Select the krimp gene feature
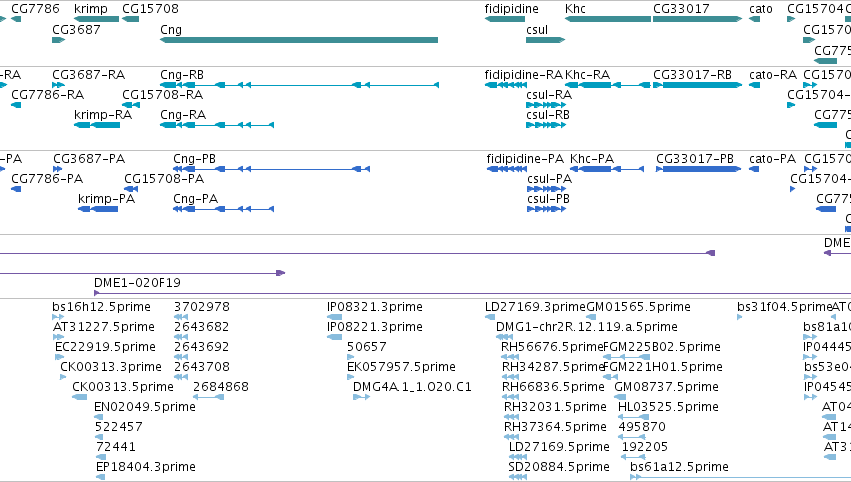The height and width of the screenshot is (482, 851). click(96, 19)
